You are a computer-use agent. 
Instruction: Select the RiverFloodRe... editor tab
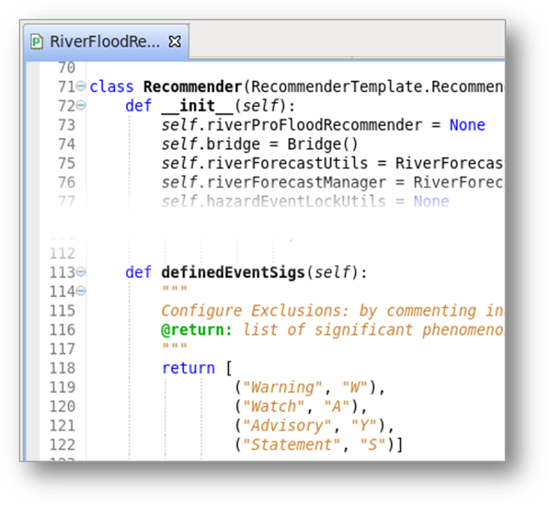coord(106,42)
